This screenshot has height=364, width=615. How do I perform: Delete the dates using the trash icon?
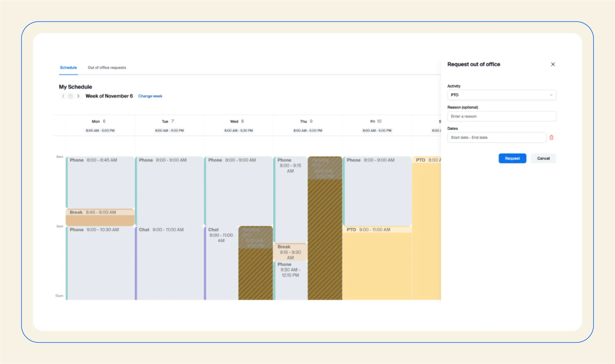coord(551,137)
